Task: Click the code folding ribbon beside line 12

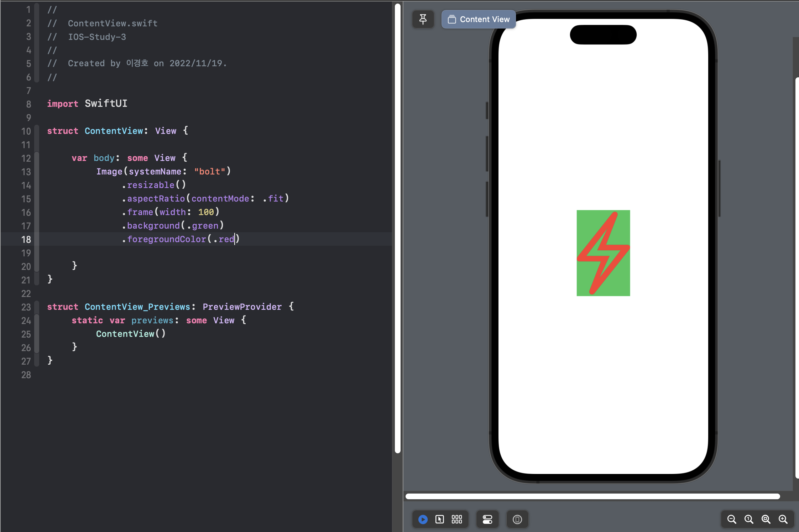Action: [x=37, y=158]
